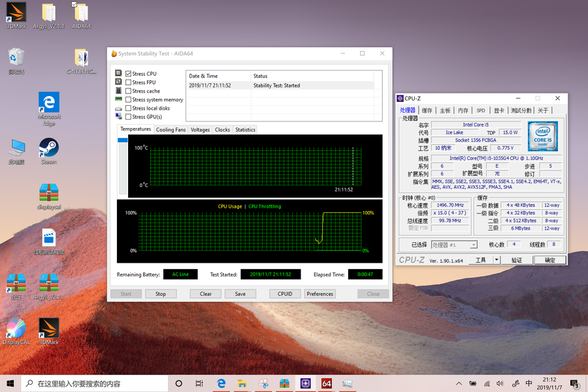Viewport: 588px width, 392px height.
Task: Expand the processor selection dropdown in CPU-Z
Action: click(x=474, y=245)
